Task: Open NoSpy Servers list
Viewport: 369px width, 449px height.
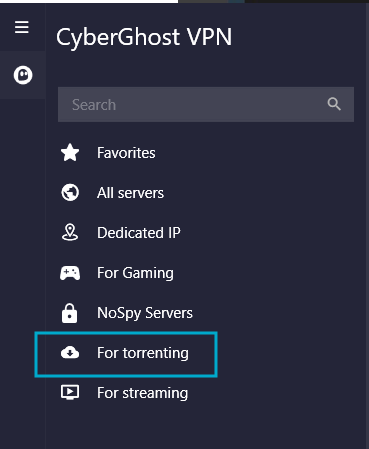Action: click(145, 313)
